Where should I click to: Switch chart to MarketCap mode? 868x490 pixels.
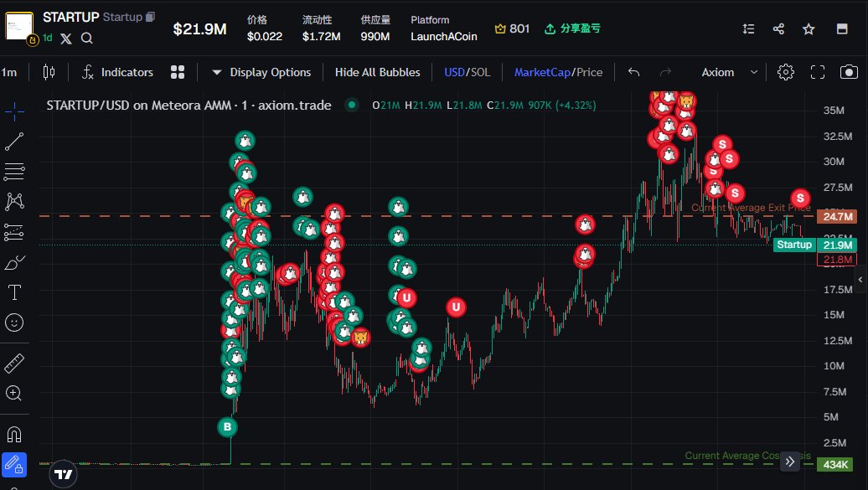[x=542, y=72]
